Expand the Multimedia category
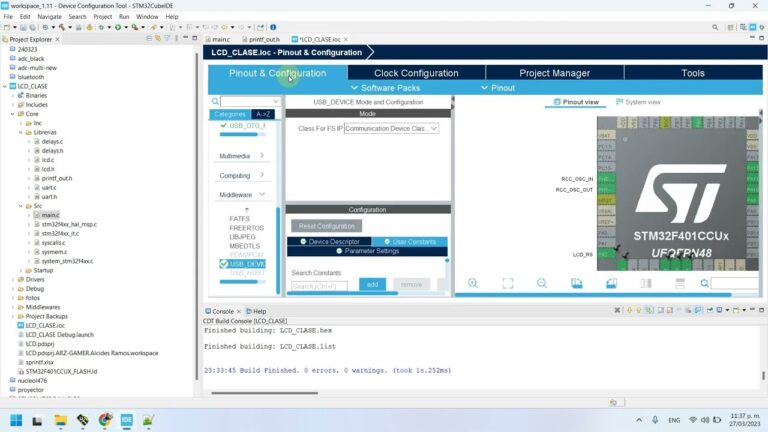This screenshot has width=768, height=432. (242, 156)
